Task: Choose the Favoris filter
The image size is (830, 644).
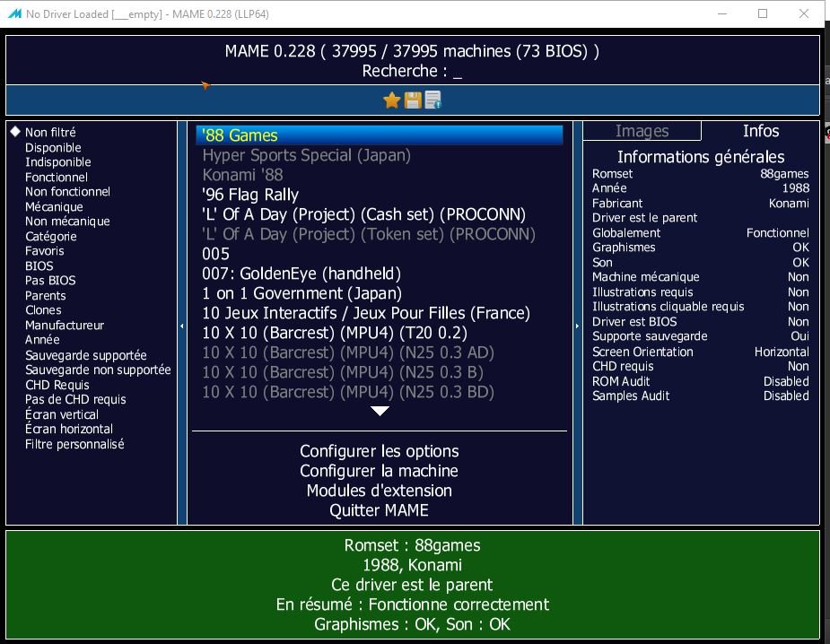Action: pos(45,251)
